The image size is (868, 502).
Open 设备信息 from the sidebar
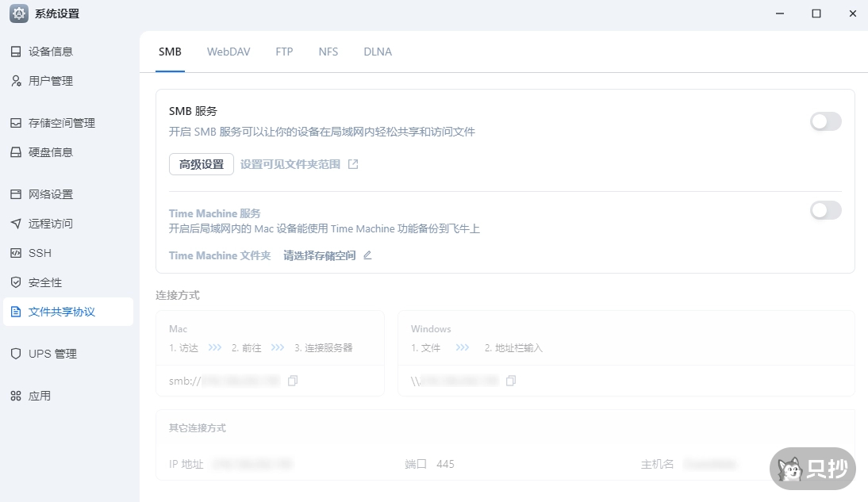click(50, 51)
